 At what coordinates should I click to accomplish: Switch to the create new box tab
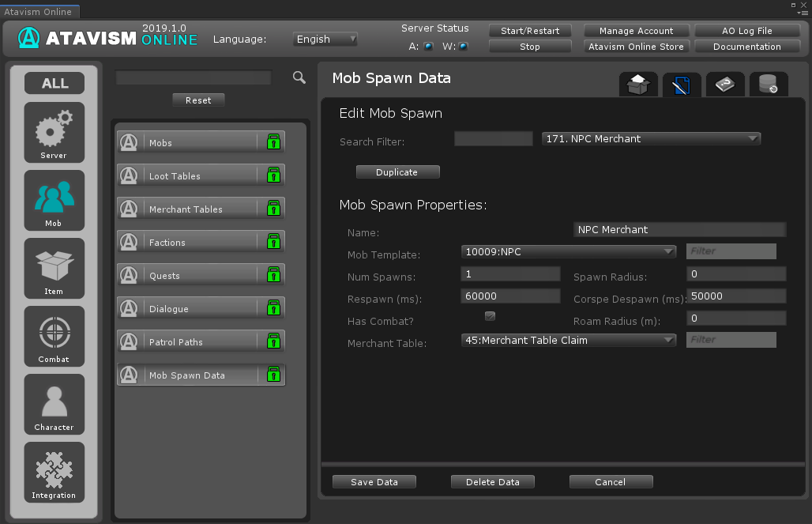click(x=638, y=85)
